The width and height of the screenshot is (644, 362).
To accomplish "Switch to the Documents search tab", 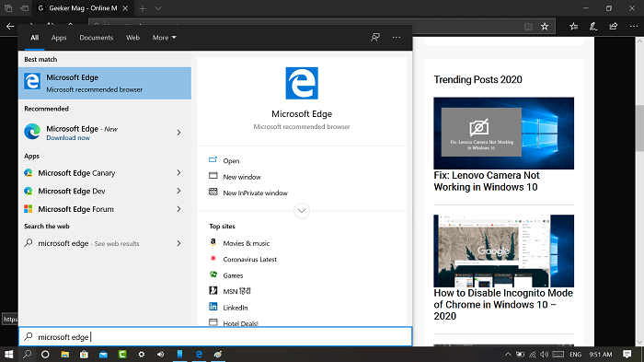I will coord(96,38).
